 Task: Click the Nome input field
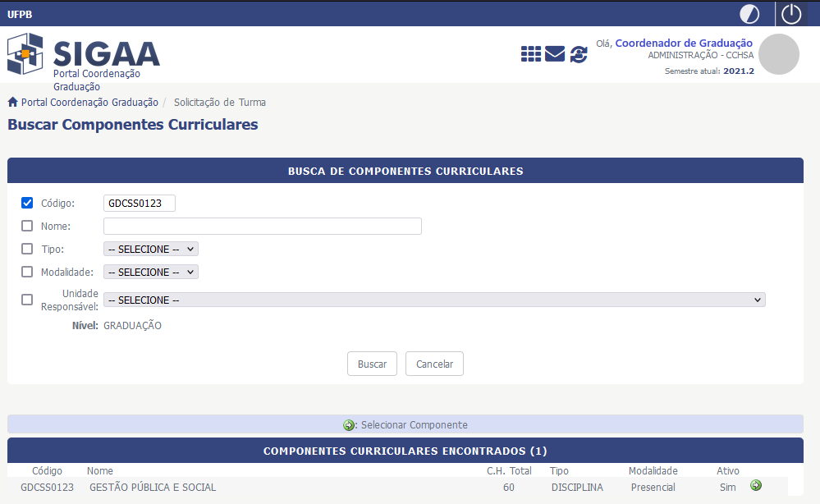click(263, 227)
